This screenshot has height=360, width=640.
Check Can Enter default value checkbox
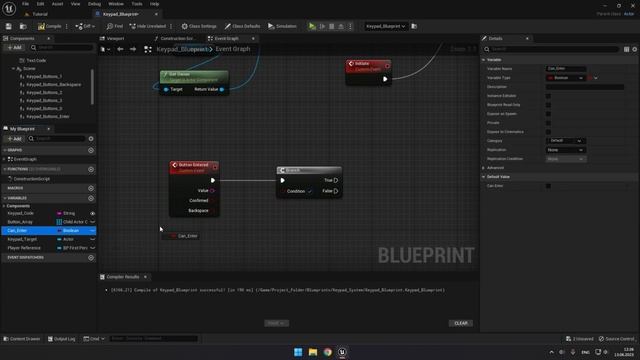tap(548, 186)
